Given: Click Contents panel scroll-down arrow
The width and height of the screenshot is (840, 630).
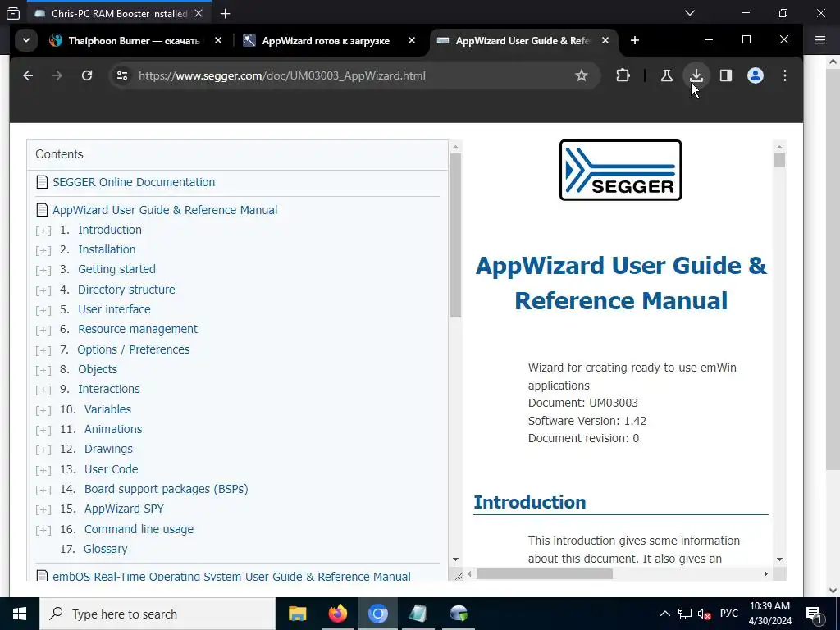Looking at the screenshot, I should click(x=455, y=559).
